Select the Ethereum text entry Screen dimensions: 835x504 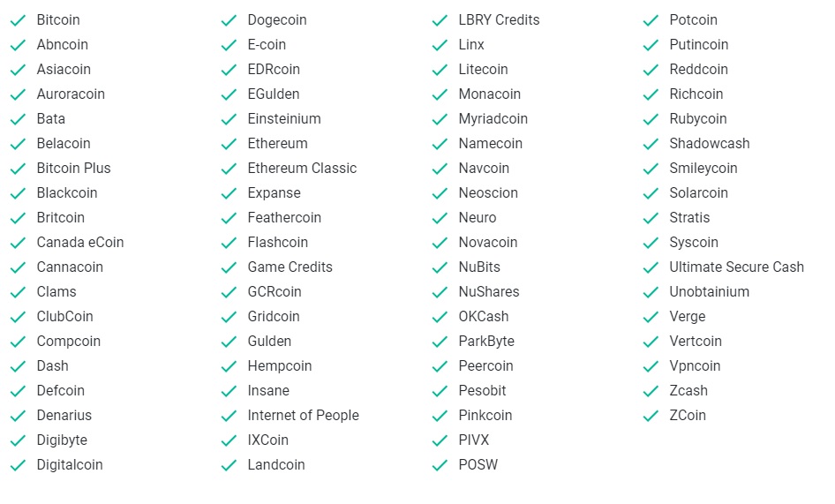point(277,143)
